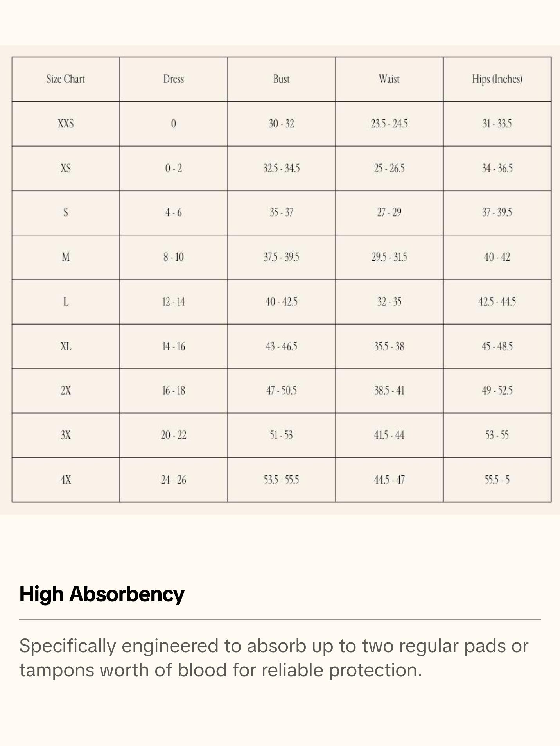Screen dimensions: 560x746
Task: Select the XL size row label
Action: 66,346
